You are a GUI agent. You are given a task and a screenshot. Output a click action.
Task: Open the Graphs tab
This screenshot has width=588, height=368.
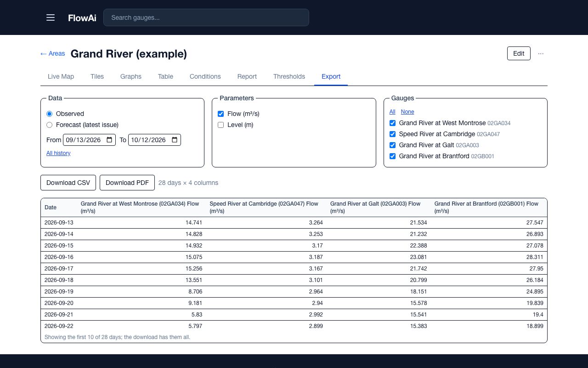pos(131,76)
